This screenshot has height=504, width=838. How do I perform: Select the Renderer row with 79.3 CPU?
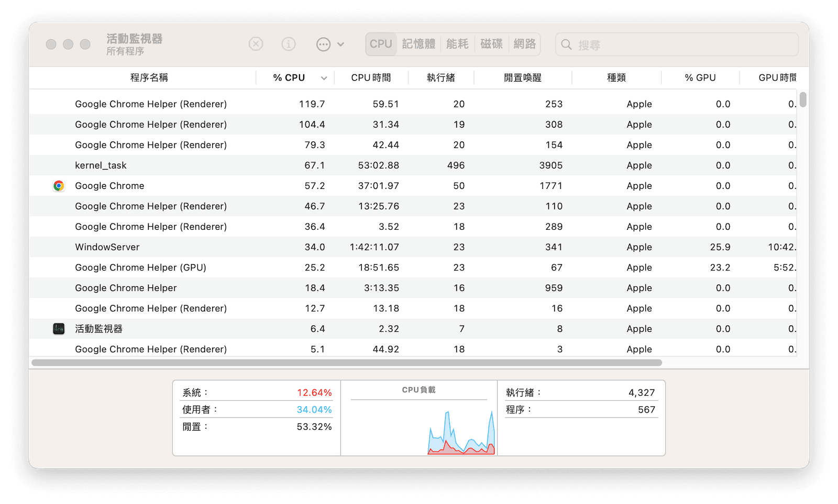coord(413,145)
